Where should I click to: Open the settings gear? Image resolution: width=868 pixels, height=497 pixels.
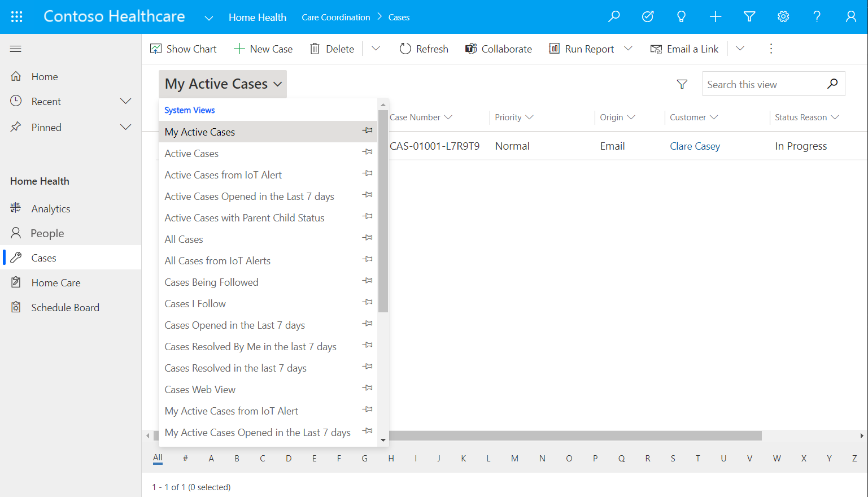coord(783,17)
